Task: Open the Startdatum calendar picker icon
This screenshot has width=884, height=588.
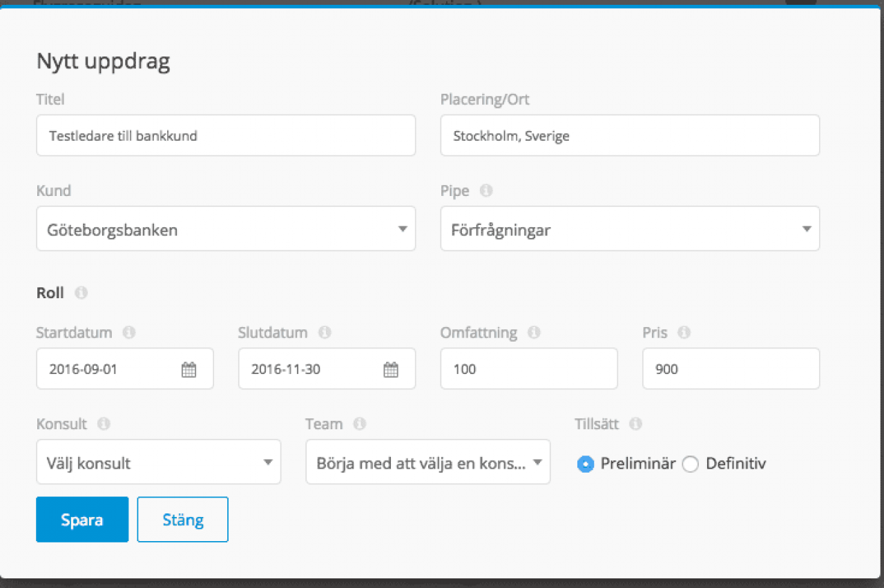Action: pos(189,369)
